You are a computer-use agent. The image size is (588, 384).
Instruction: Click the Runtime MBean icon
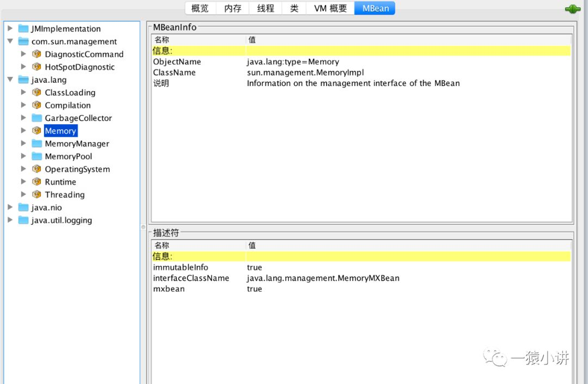click(36, 181)
